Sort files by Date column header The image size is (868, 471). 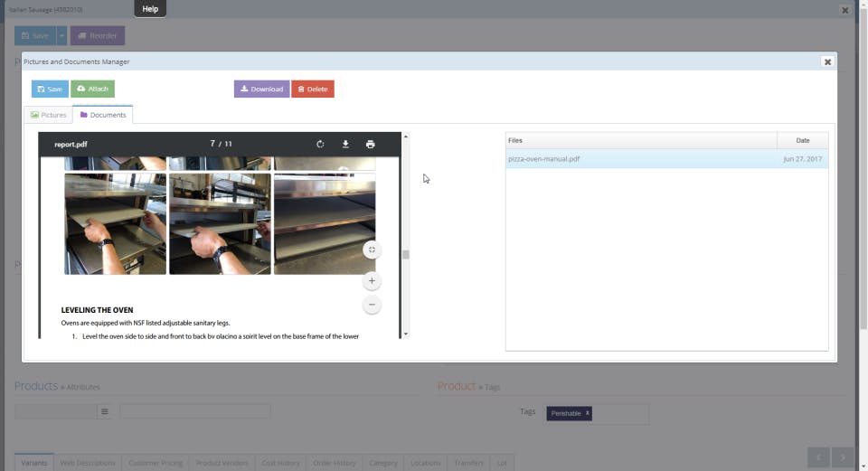pyautogui.click(x=803, y=141)
